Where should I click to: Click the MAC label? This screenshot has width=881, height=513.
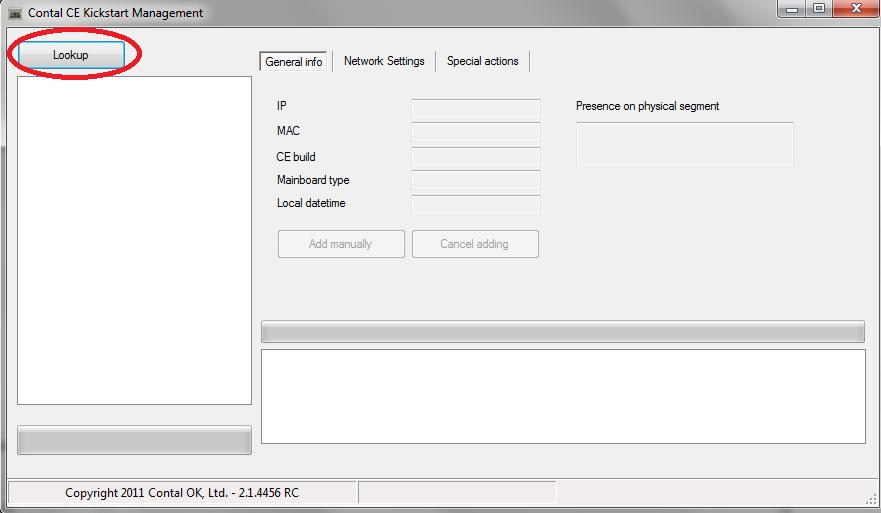click(x=288, y=130)
